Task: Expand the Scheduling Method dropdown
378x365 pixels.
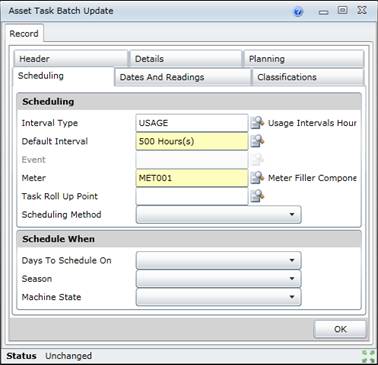Action: [x=219, y=214]
